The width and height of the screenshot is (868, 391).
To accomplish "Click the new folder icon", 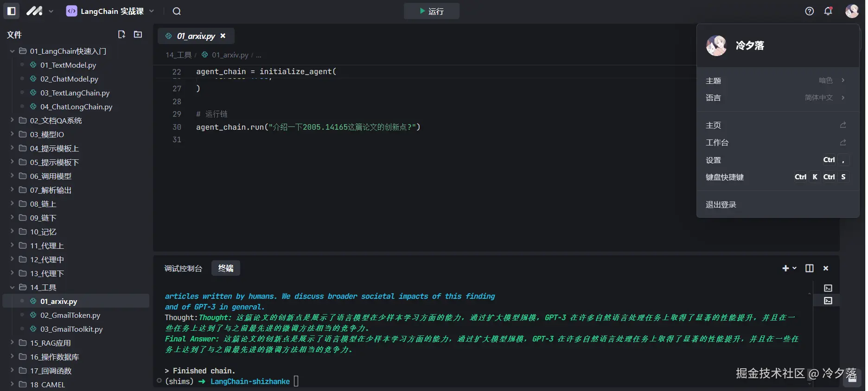I will [138, 34].
